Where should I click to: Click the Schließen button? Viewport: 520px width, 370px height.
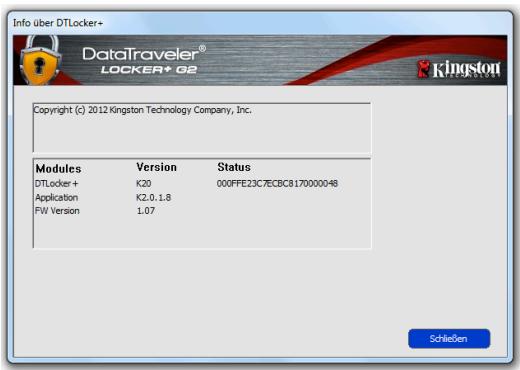coord(449,339)
